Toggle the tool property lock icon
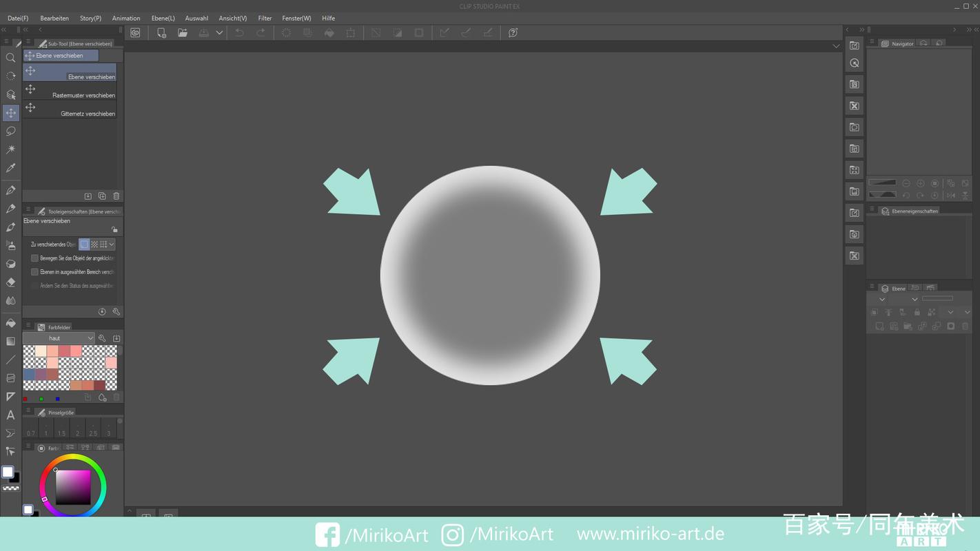Screen dimensions: 980x551 tap(114, 229)
